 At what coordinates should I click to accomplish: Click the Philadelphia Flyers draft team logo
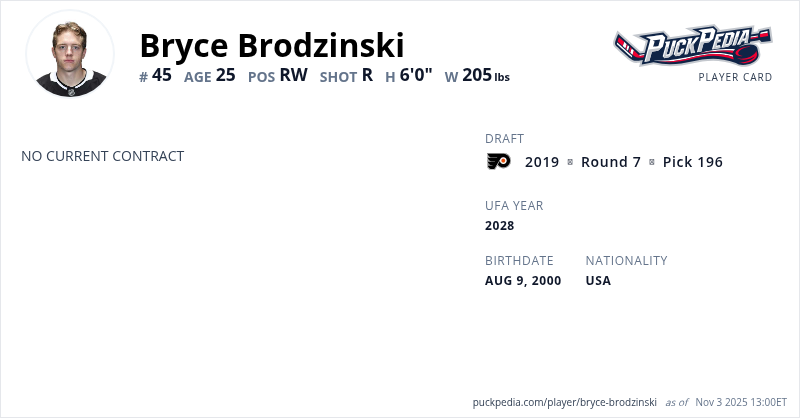click(x=498, y=162)
